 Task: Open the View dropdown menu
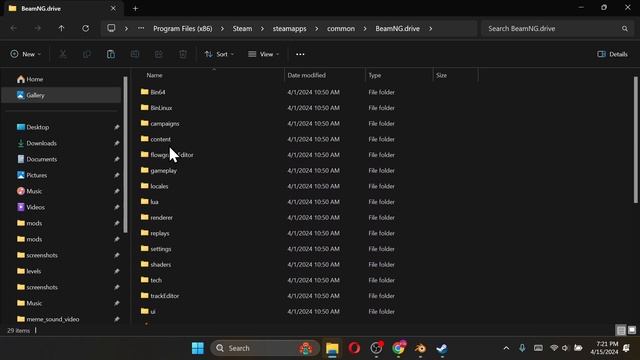[264, 54]
